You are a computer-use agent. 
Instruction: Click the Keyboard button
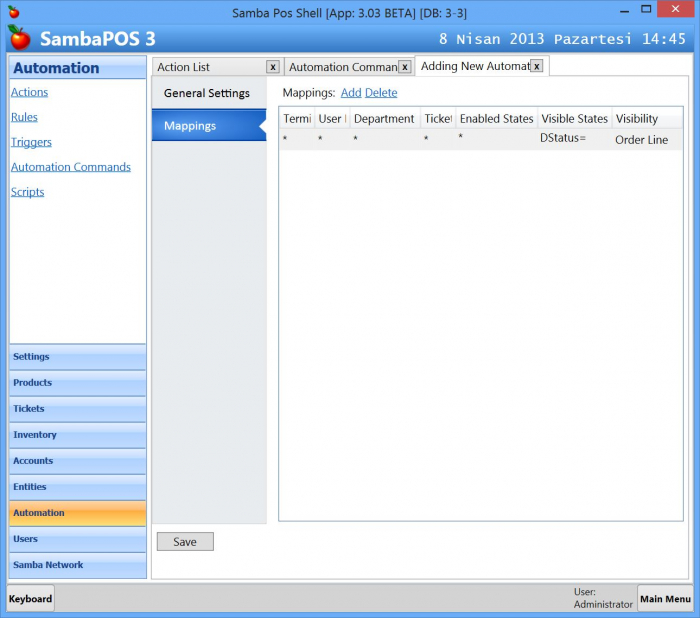(31, 599)
